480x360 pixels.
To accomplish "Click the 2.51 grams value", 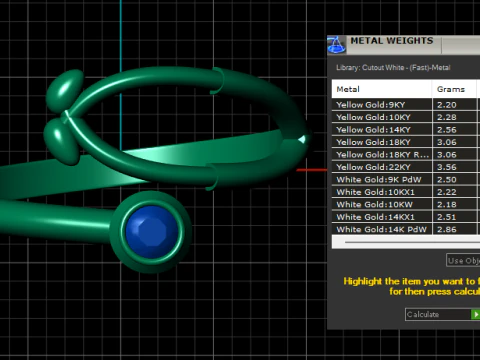I will coord(447,217).
